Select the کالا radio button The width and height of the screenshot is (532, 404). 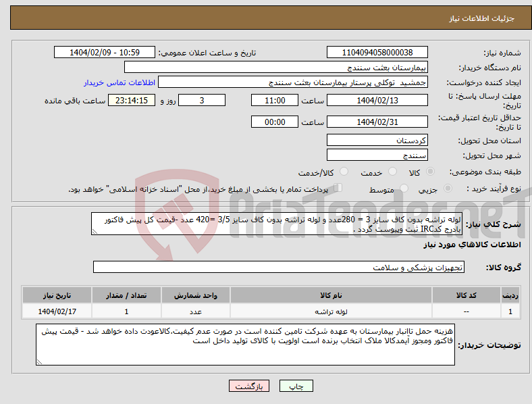point(430,172)
